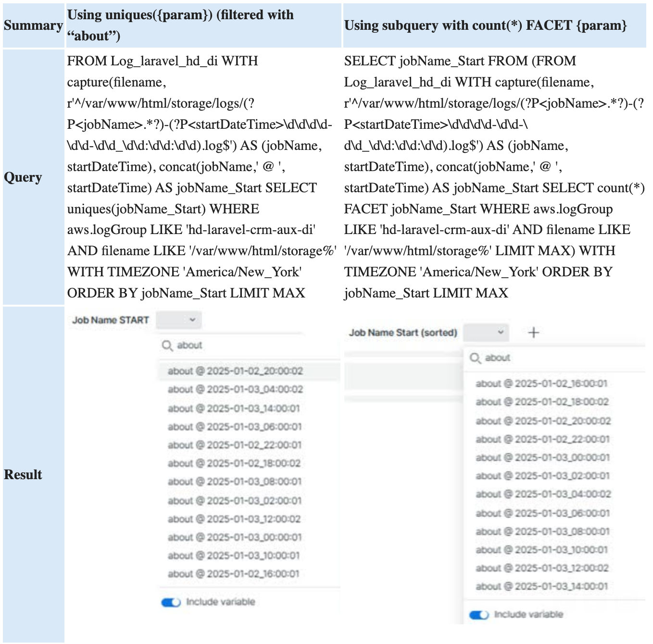Select 2025-01-03_14:00:01, the last sorted option
The height and width of the screenshot is (644, 653).
click(x=542, y=586)
